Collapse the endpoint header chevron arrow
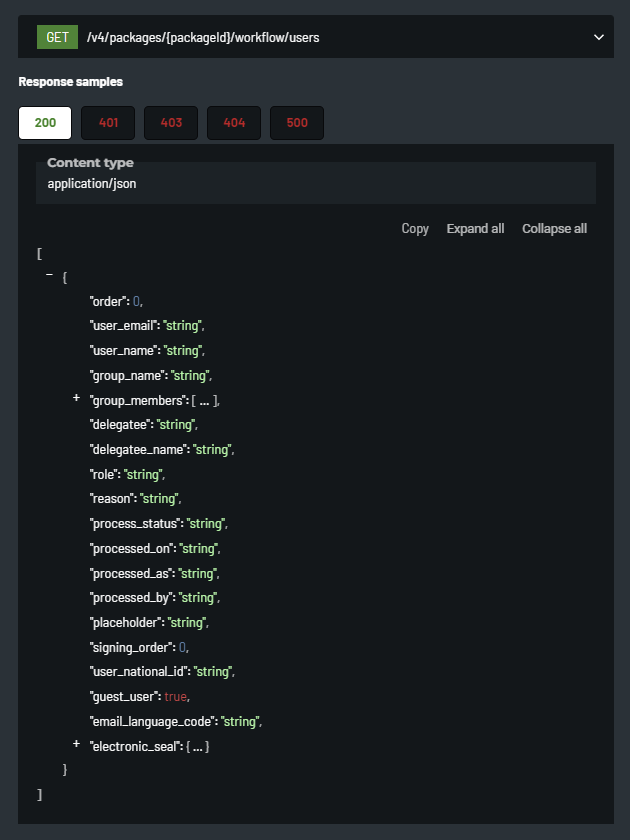This screenshot has height=840, width=630. tap(599, 37)
